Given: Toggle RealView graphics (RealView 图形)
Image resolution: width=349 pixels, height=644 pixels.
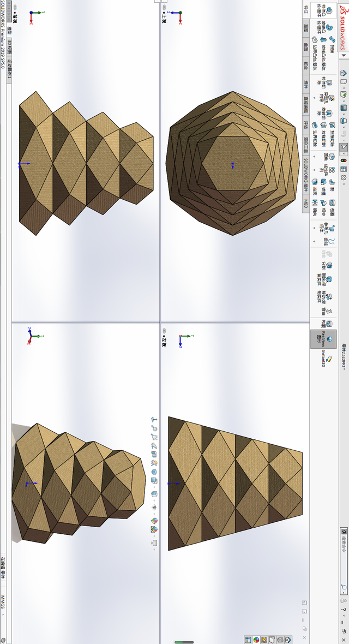Looking at the screenshot, I should click(x=323, y=339).
